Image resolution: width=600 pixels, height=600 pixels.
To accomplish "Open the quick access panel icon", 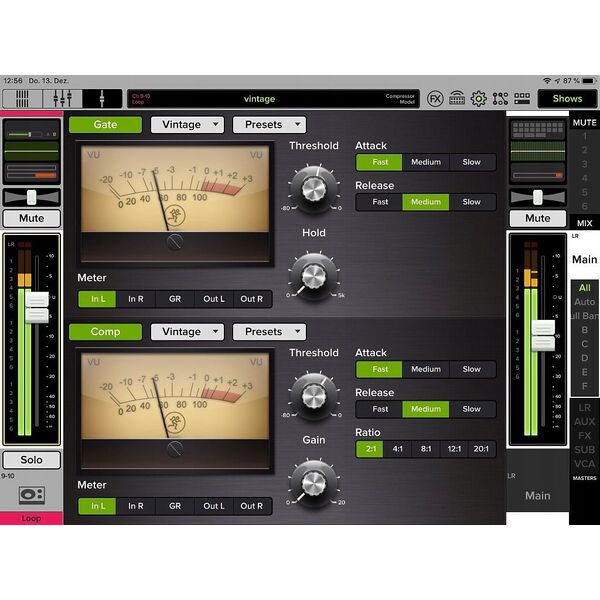I will (522, 99).
